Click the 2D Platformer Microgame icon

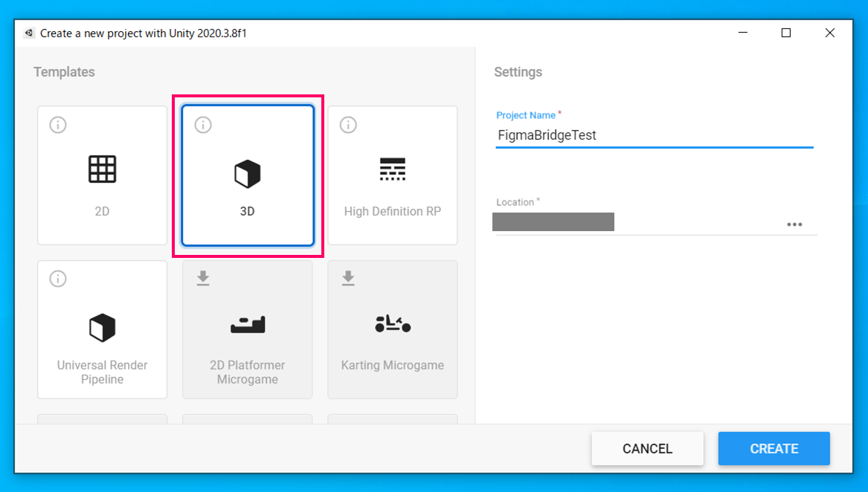[x=248, y=325]
